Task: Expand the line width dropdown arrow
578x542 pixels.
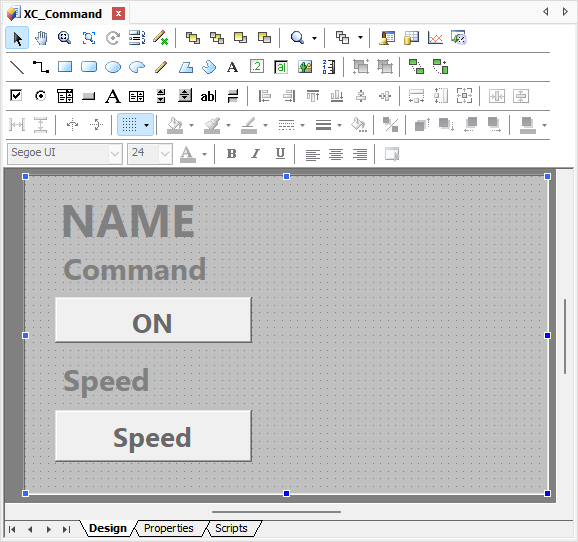Action: click(x=339, y=125)
